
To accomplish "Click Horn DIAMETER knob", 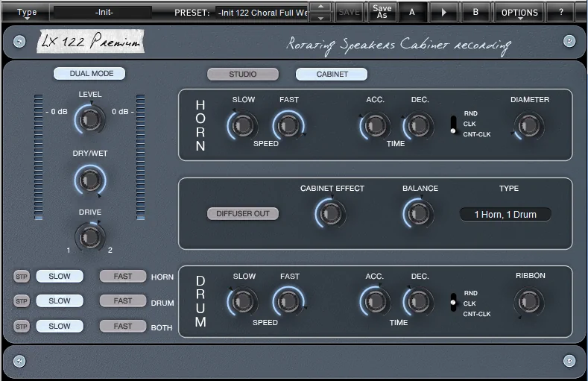I will pyautogui.click(x=528, y=125).
